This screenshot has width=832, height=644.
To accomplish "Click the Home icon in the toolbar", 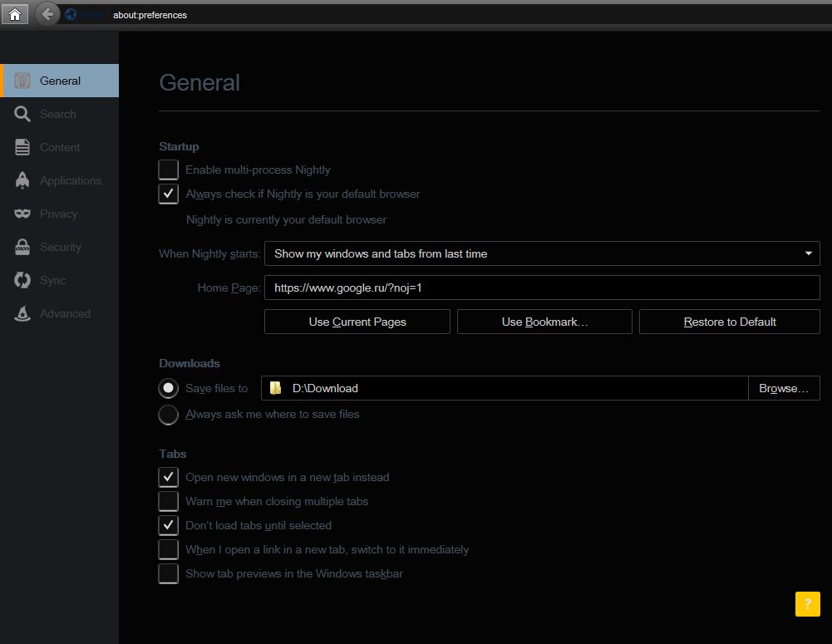I will point(15,14).
